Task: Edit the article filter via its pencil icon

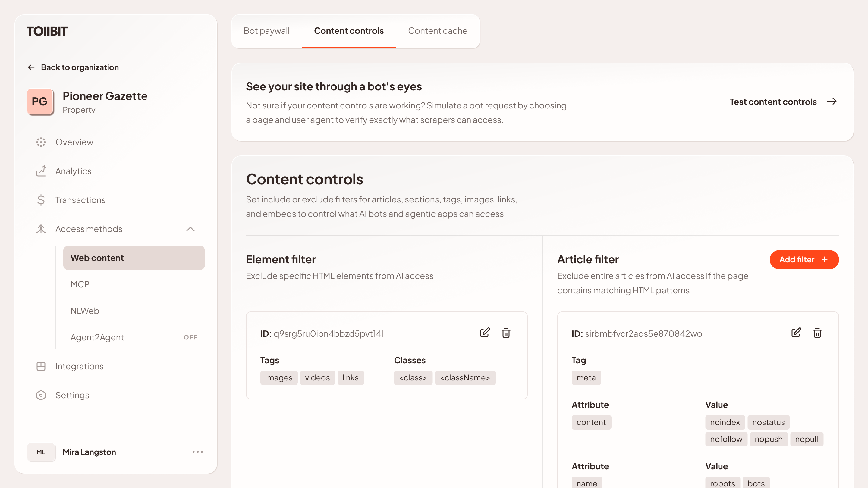Action: click(796, 333)
